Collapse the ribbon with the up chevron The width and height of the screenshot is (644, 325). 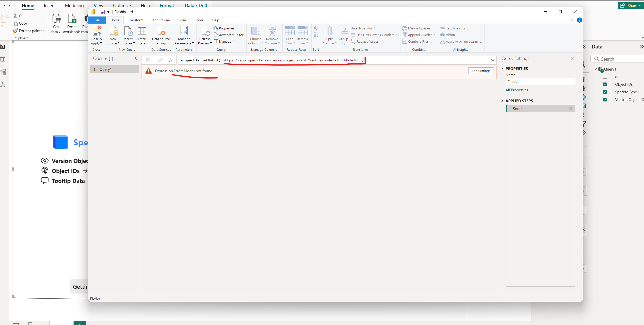pos(573,20)
